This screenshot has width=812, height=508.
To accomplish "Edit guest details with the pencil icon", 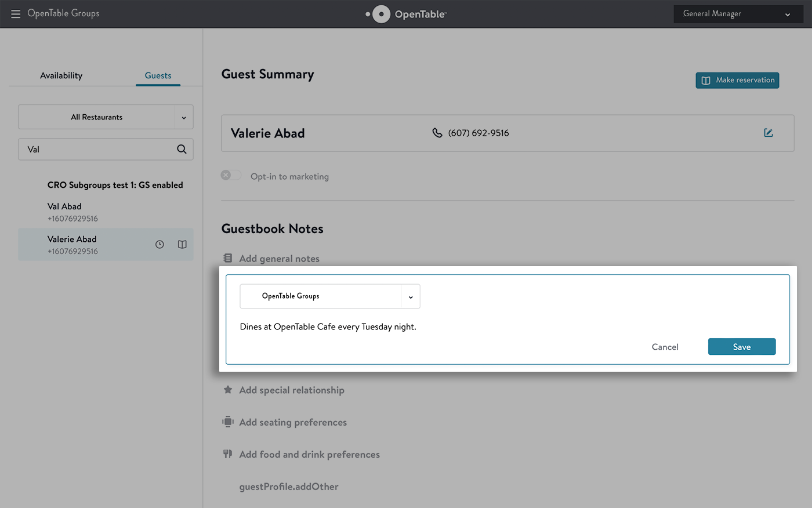I will (768, 133).
